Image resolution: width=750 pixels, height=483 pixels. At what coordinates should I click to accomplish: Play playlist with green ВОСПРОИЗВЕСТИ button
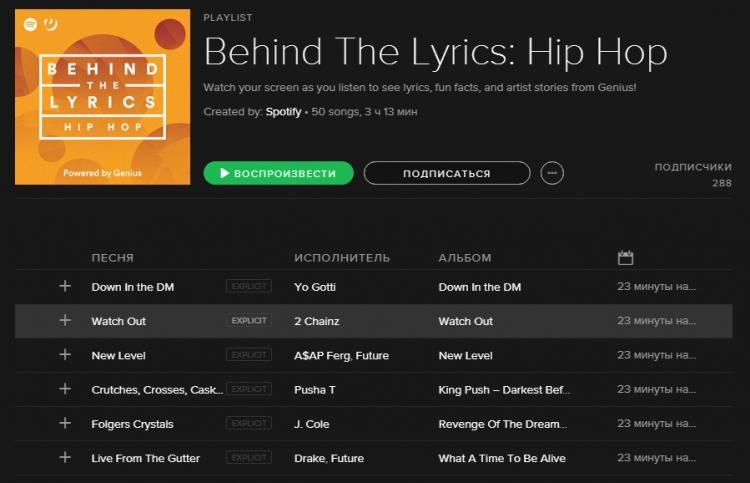pos(278,173)
